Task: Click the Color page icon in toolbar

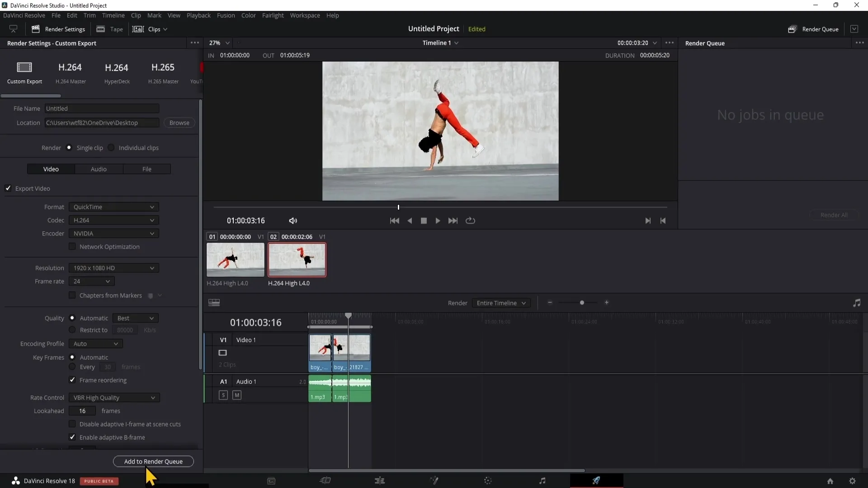Action: [x=488, y=481]
